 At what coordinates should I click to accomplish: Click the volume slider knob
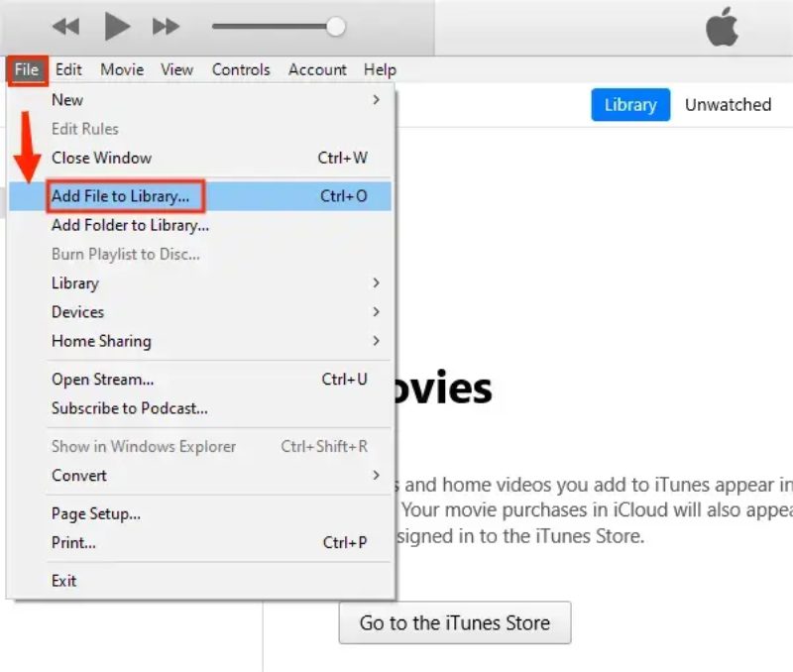pos(335,27)
